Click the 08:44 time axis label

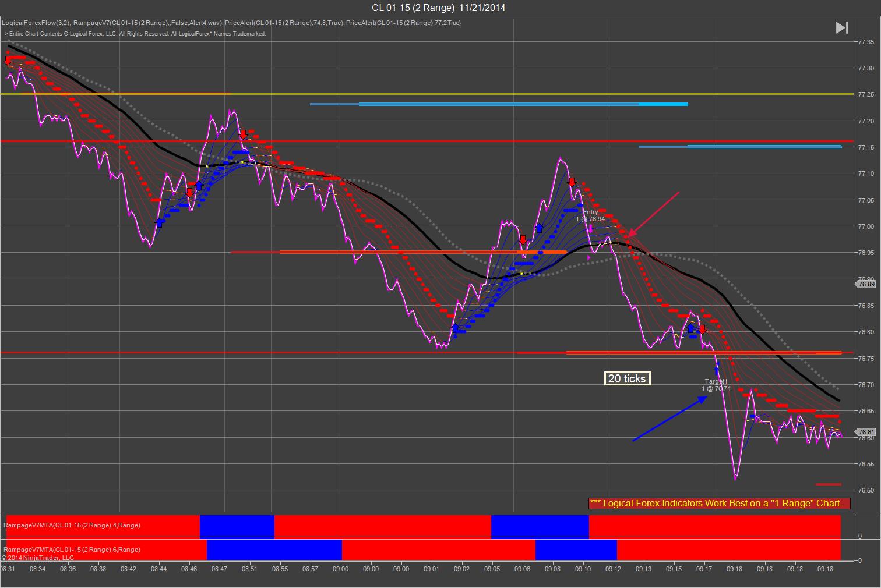pos(159,569)
